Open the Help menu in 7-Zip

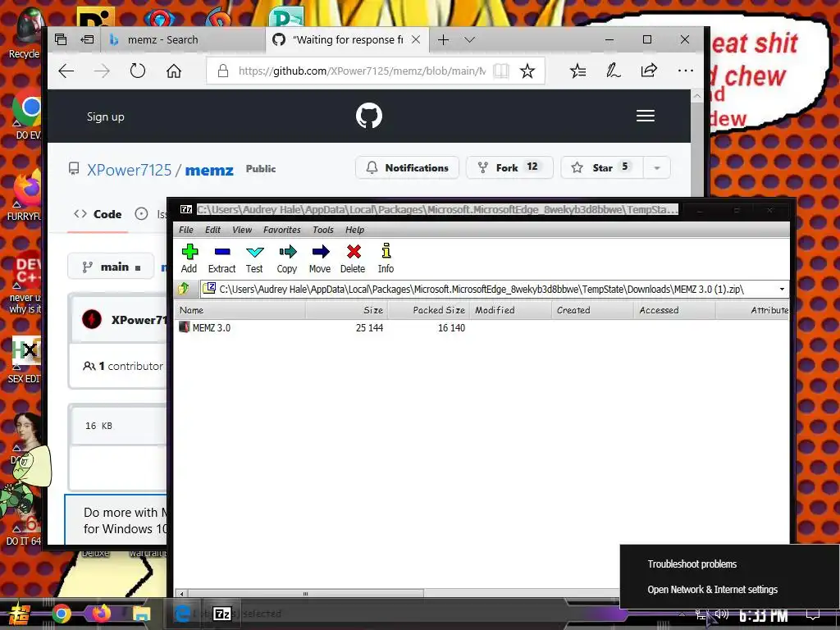[x=354, y=230]
